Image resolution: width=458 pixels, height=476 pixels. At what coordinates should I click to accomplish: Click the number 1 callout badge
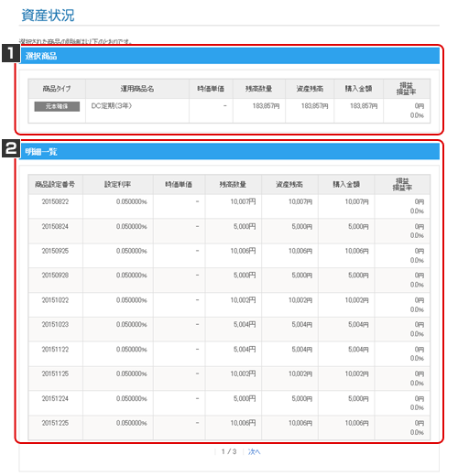coord(11,53)
